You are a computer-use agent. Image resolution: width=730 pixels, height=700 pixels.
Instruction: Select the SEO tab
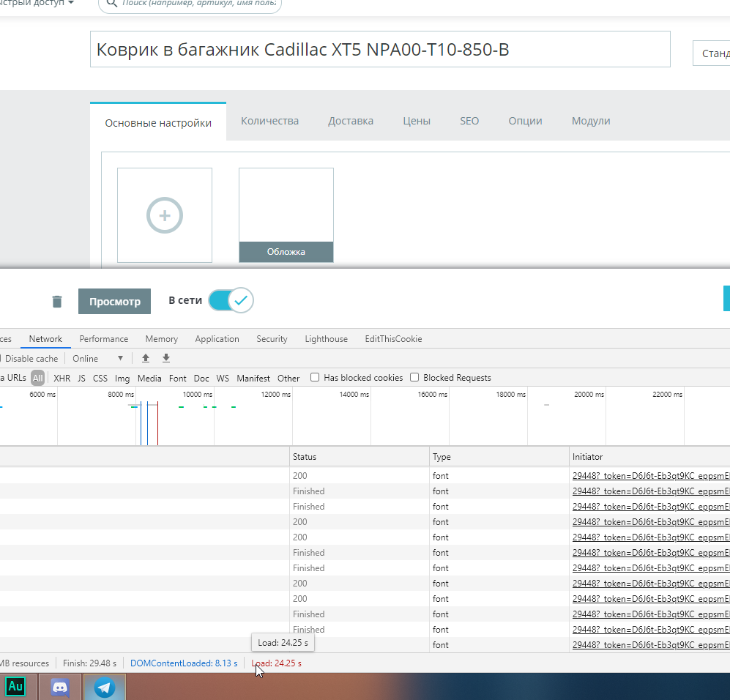click(x=469, y=121)
